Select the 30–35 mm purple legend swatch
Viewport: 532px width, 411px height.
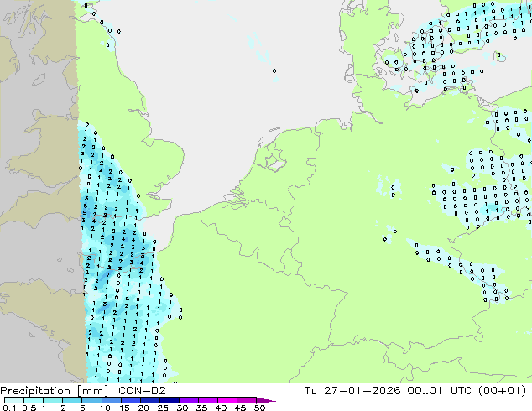(x=189, y=400)
